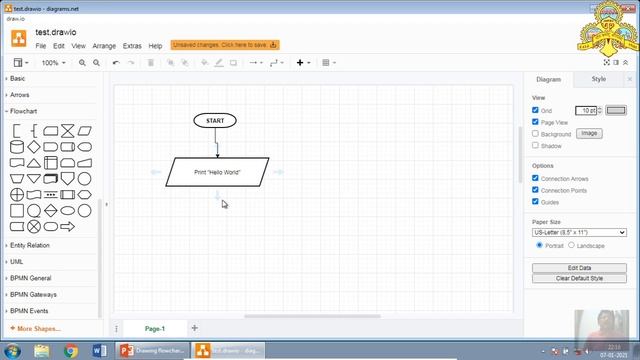Viewport: 640px width, 360px height.
Task: Toggle Connection Points checkbox
Action: pos(535,190)
